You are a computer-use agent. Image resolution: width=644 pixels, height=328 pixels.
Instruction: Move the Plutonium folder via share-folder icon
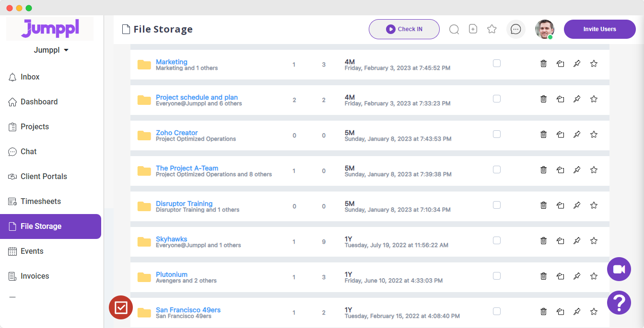[560, 276]
